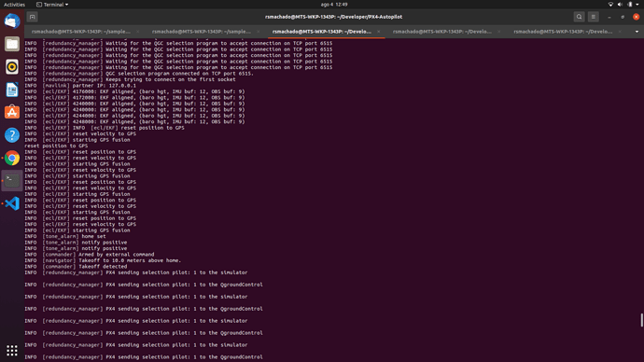Expand the Terminal app menu in the top bar
Screen dimensions: 644x362
[x=52, y=5]
